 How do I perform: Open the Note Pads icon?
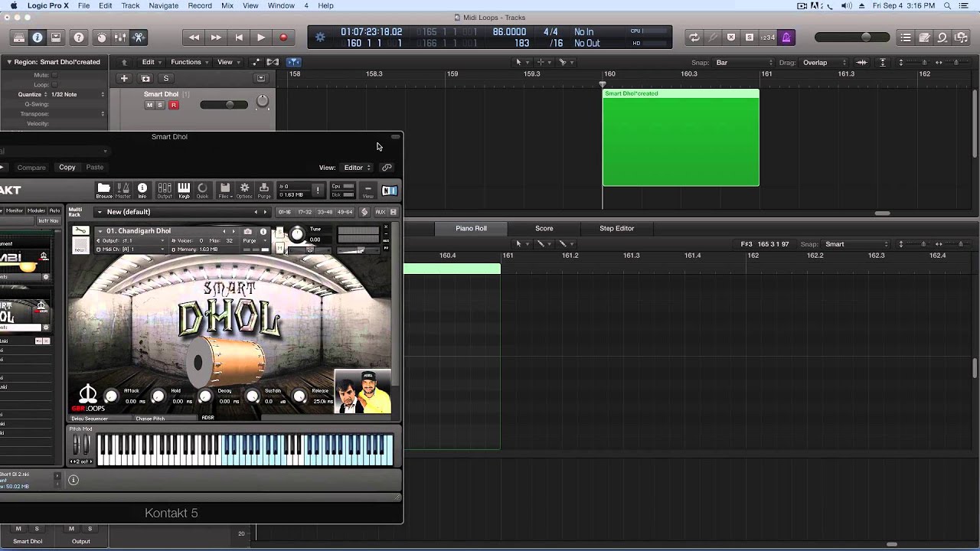point(924,37)
